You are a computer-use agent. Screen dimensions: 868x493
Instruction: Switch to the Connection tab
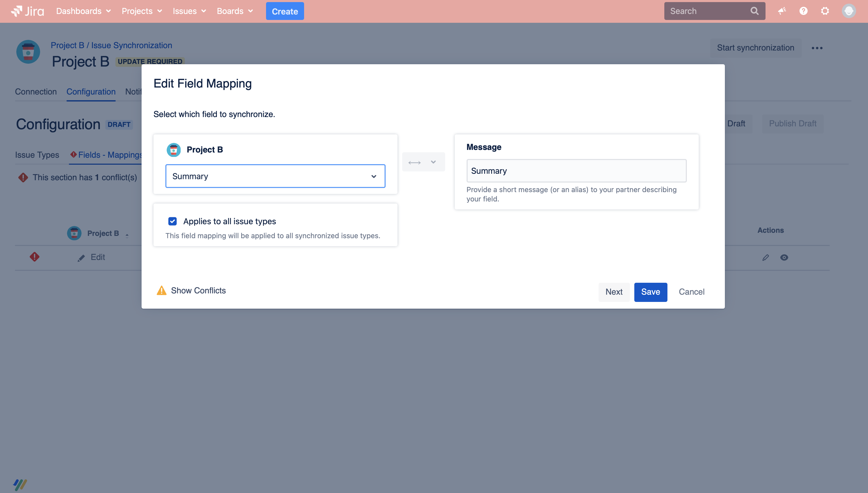click(x=36, y=91)
